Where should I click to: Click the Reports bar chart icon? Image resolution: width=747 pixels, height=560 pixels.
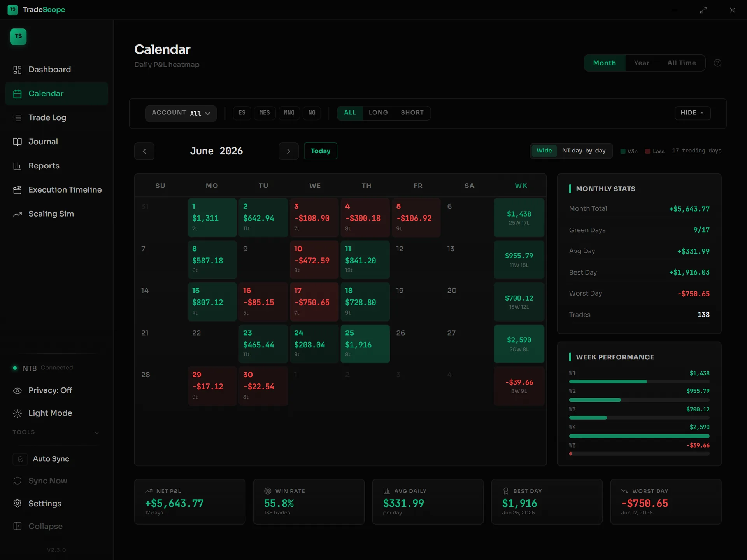(x=17, y=166)
